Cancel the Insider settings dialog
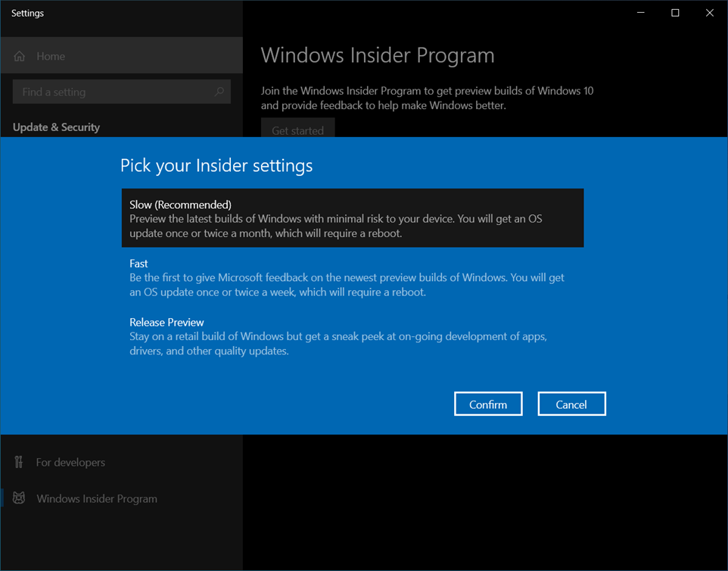728x571 pixels. (x=571, y=404)
